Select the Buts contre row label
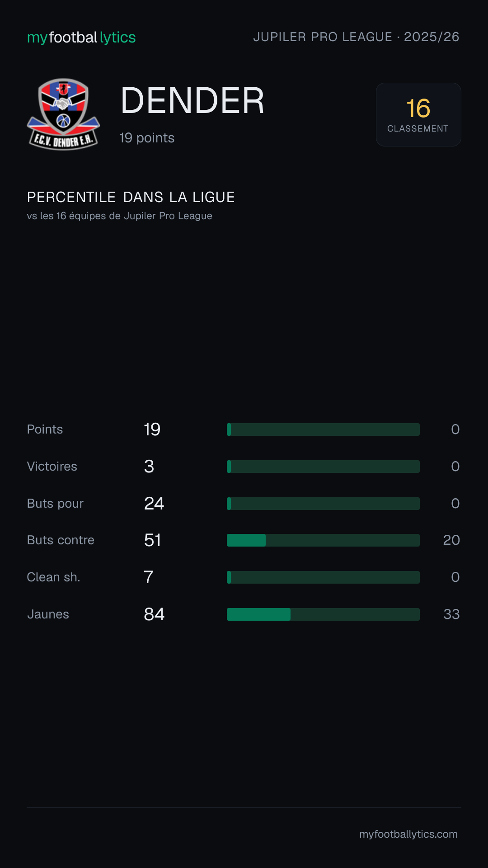Screen dimensions: 488x868 61,540
